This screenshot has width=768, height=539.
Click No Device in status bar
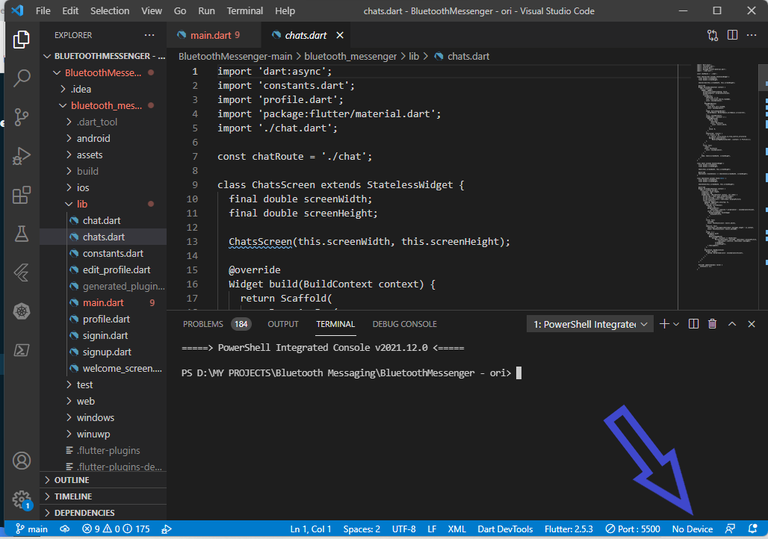click(x=692, y=529)
